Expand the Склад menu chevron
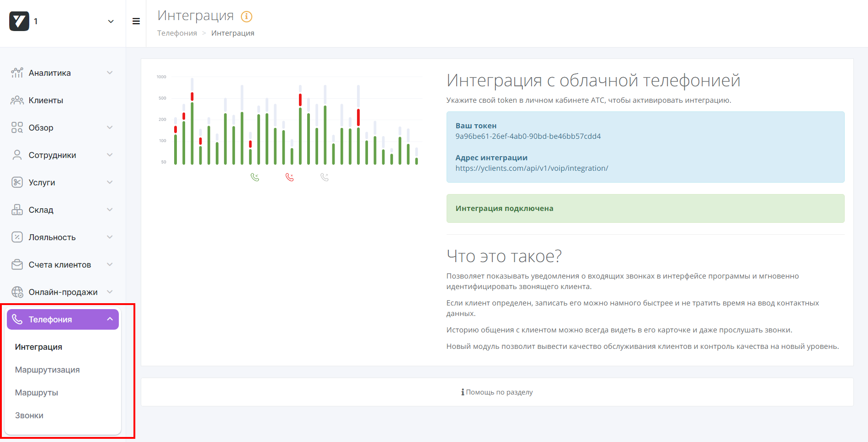868x442 pixels. coord(110,210)
